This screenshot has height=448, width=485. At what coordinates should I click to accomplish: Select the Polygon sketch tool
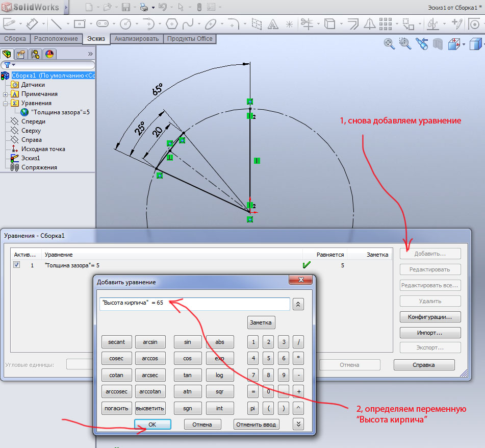172,24
